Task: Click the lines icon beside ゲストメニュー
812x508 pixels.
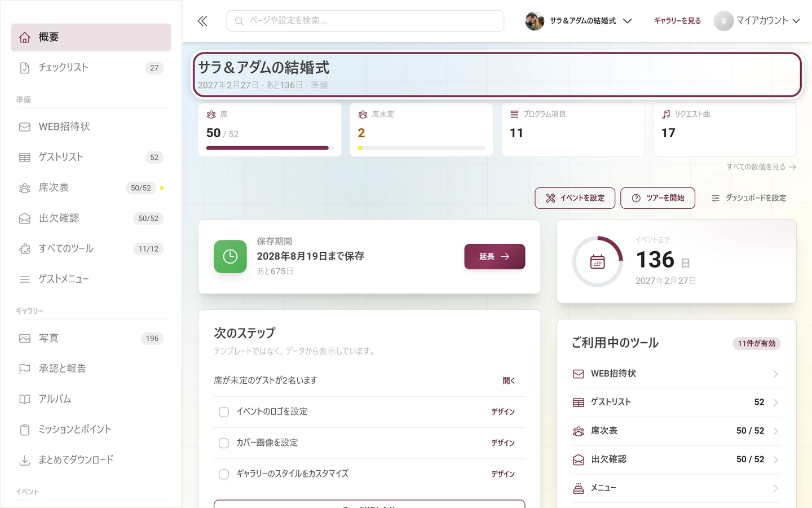Action: (x=25, y=279)
